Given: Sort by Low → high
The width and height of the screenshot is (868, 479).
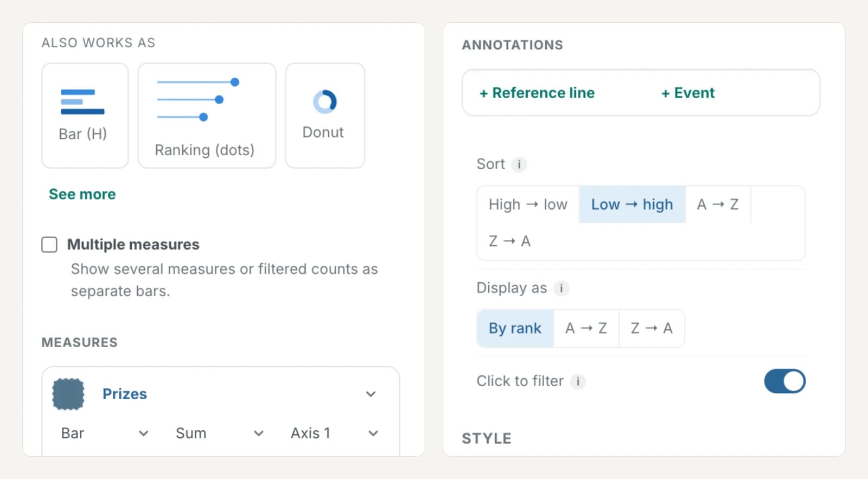Looking at the screenshot, I should coord(632,205).
